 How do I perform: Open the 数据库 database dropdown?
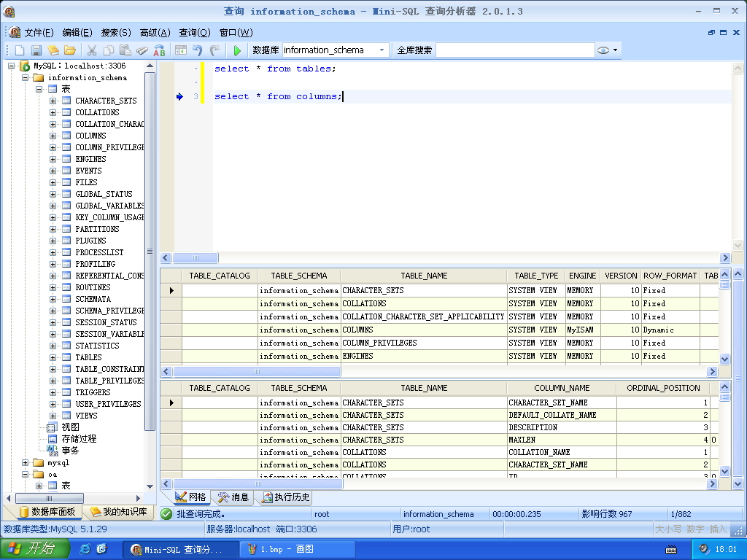[x=382, y=50]
